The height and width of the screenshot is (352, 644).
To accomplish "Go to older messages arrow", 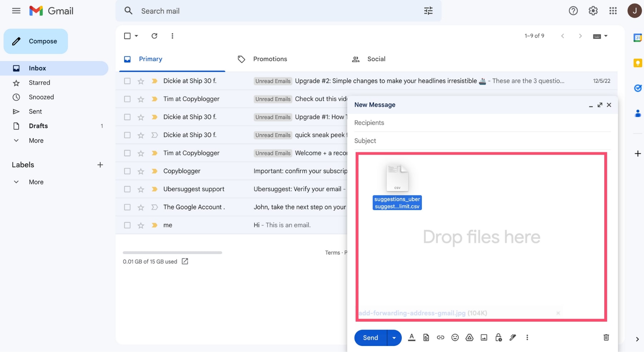I will point(580,36).
